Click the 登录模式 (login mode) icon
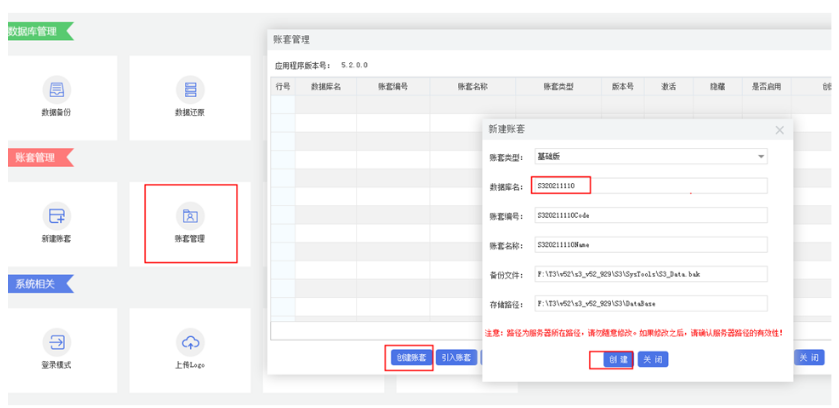This screenshot has width=839, height=408. 57,341
